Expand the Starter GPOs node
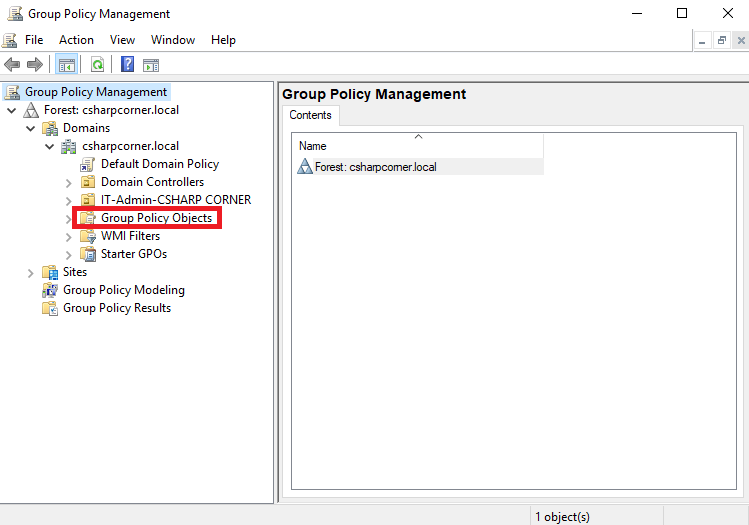 pos(69,255)
